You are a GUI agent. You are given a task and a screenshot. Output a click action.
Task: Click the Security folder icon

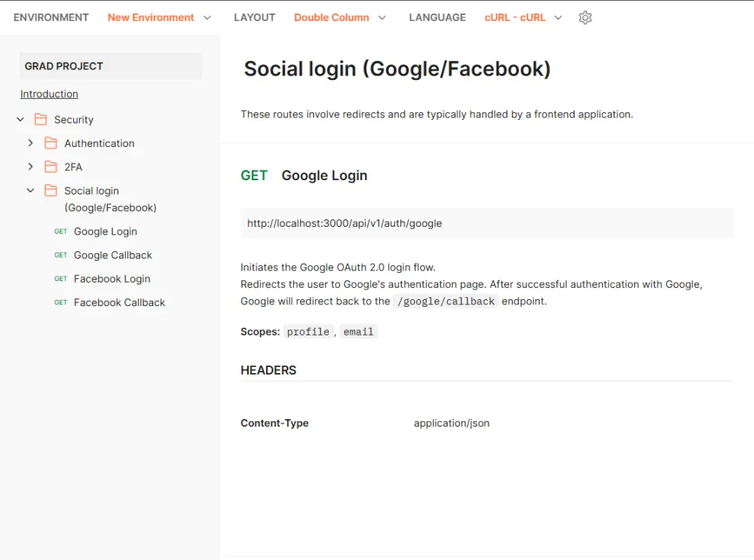tap(41, 119)
